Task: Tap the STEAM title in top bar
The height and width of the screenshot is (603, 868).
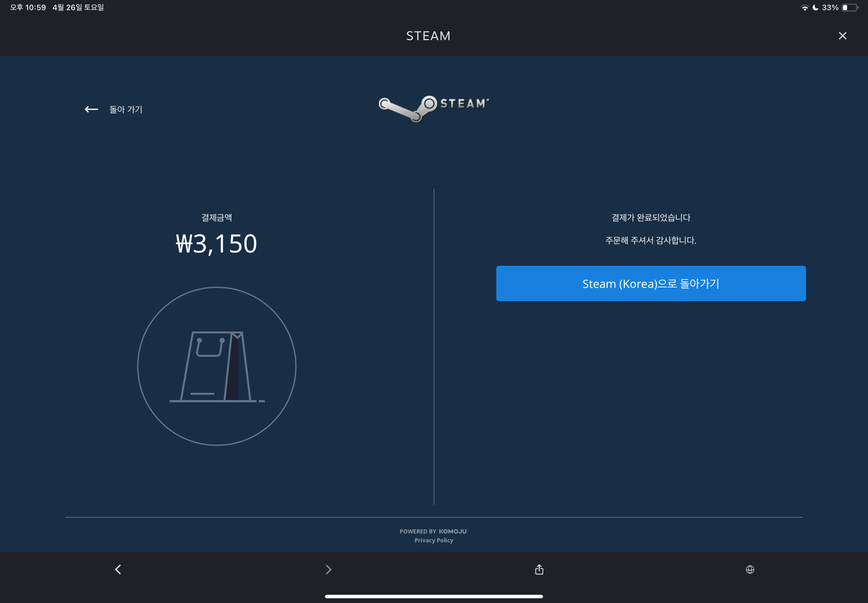Action: pyautogui.click(x=428, y=36)
